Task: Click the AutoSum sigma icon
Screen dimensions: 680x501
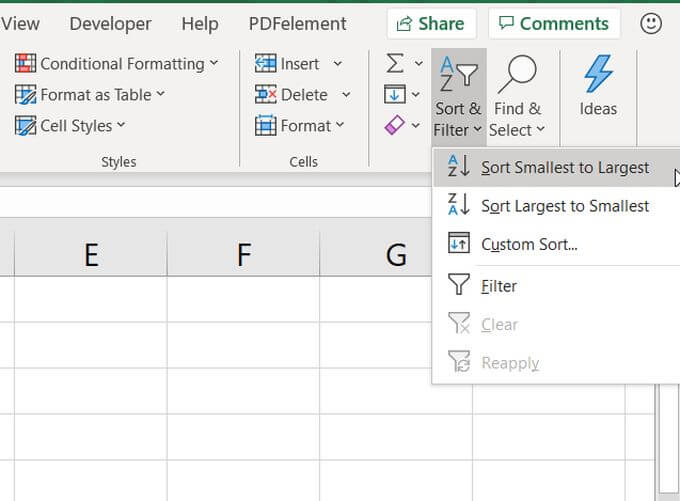Action: coord(395,64)
